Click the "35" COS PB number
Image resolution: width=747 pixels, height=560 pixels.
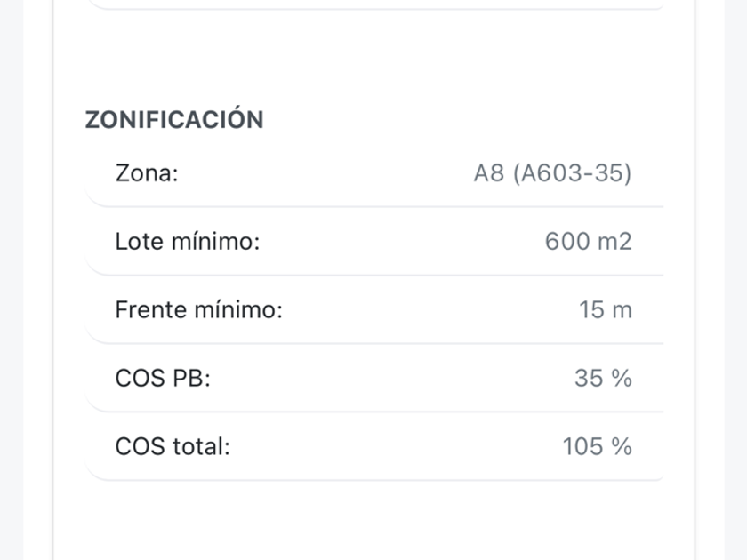pos(589,378)
